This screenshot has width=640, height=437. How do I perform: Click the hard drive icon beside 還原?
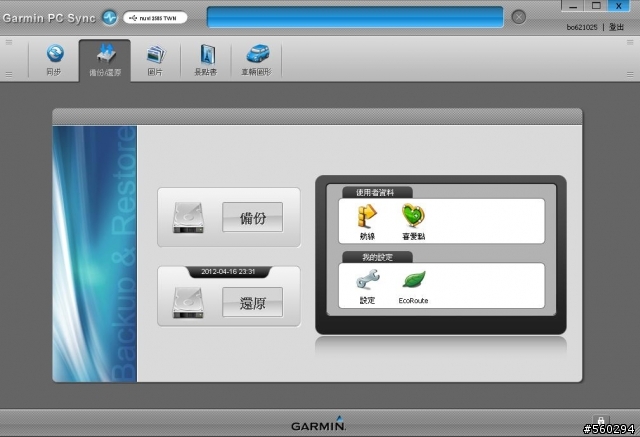tap(188, 303)
